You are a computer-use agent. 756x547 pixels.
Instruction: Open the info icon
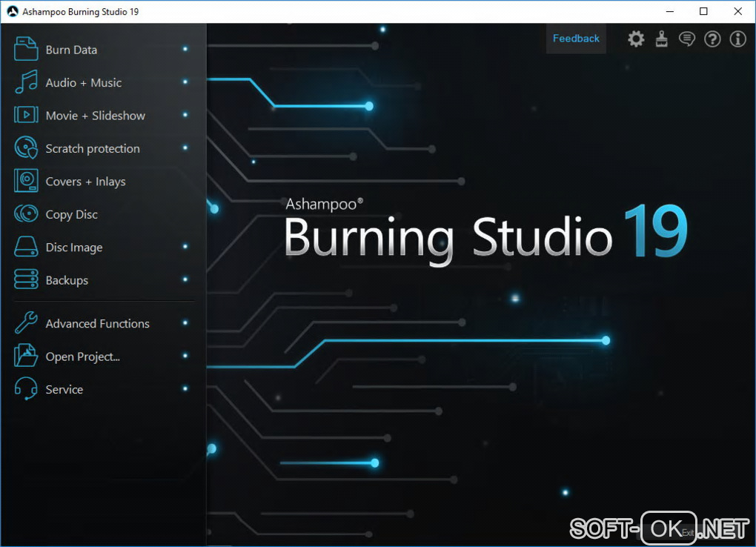point(737,39)
